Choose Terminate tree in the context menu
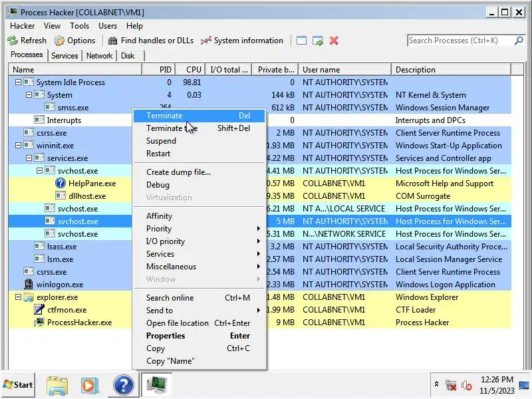This screenshot has width=532, height=399. click(199, 128)
